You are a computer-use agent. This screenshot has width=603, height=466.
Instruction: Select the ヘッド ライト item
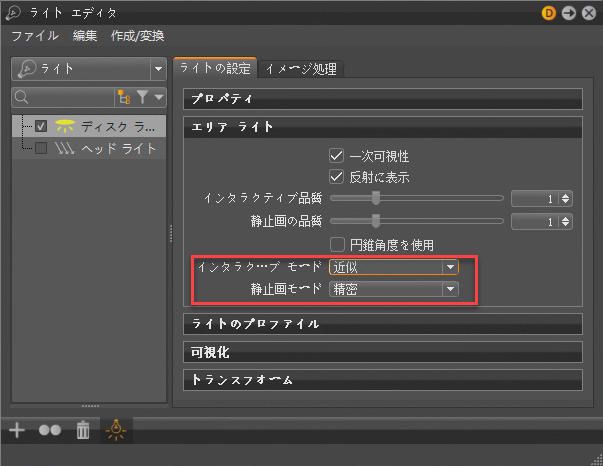[x=118, y=148]
